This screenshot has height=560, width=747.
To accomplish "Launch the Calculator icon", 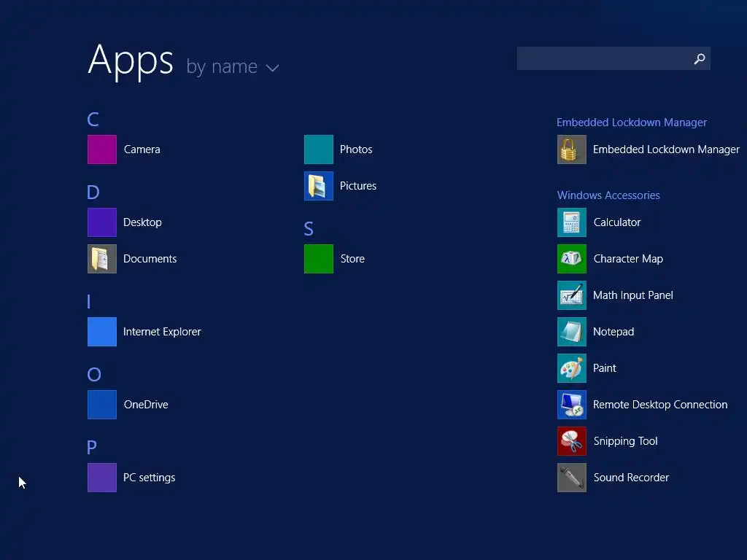I will tap(572, 222).
